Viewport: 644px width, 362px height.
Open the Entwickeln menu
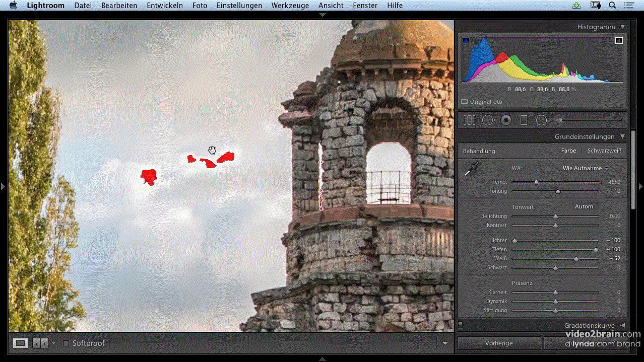(165, 6)
